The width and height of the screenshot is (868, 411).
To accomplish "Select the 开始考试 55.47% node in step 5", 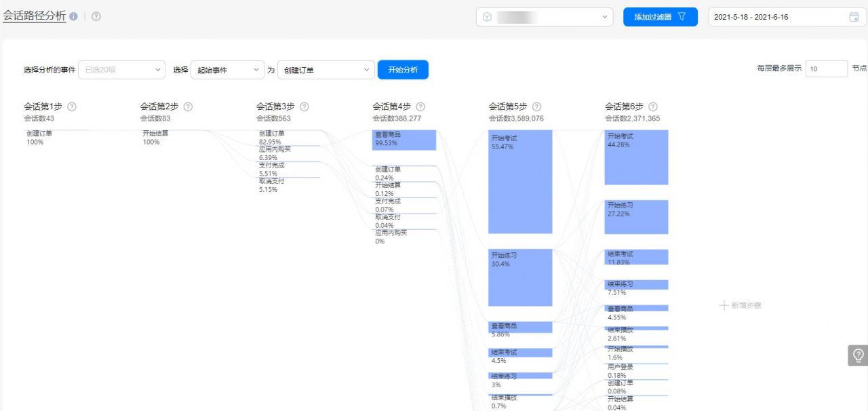I will tap(520, 180).
